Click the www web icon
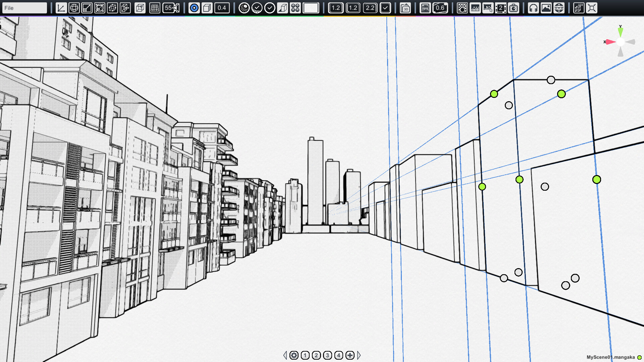 [x=558, y=8]
